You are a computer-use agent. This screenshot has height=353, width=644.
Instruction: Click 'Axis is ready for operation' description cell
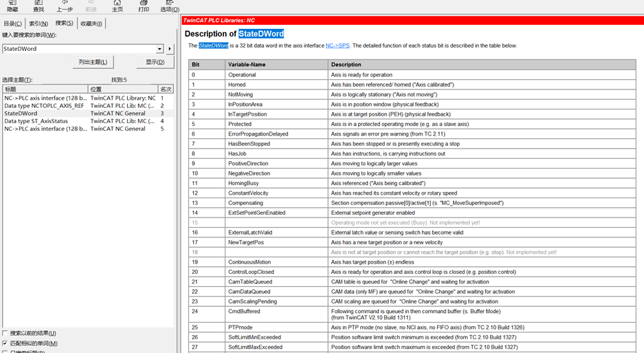482,75
